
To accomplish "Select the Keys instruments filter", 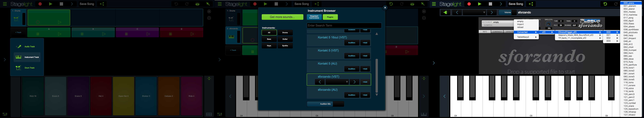I will point(269,45).
